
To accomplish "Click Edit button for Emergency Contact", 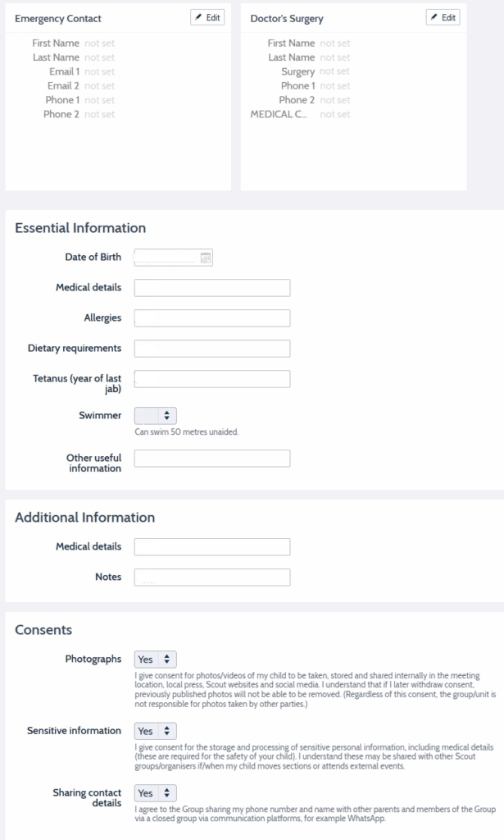I will [207, 17].
